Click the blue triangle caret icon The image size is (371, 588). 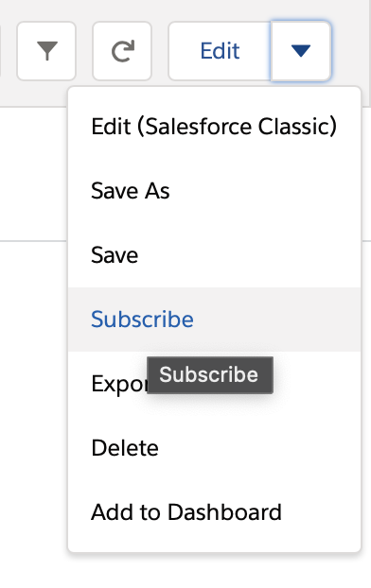pyautogui.click(x=301, y=51)
